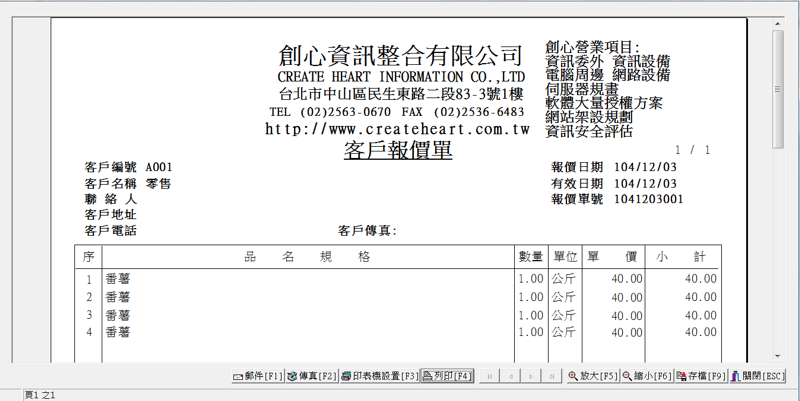Click the company name 創心資訊整合有限公司

(401, 56)
